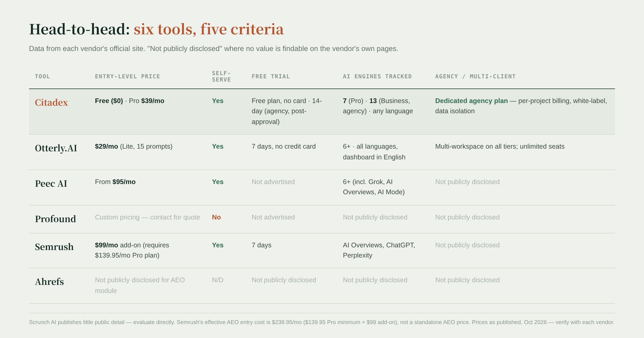644x338 pixels.
Task: Click the Profound tool name
Action: click(x=55, y=219)
